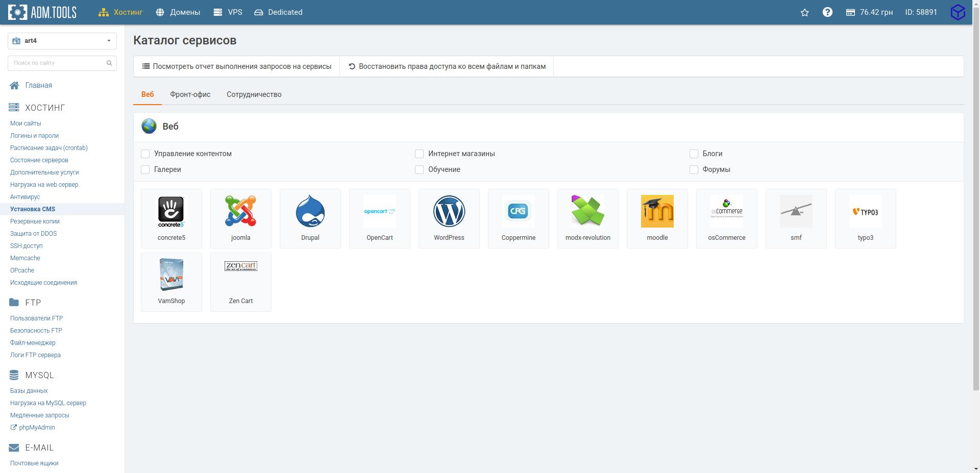
Task: Click Восстановить права доступа button
Action: (447, 66)
